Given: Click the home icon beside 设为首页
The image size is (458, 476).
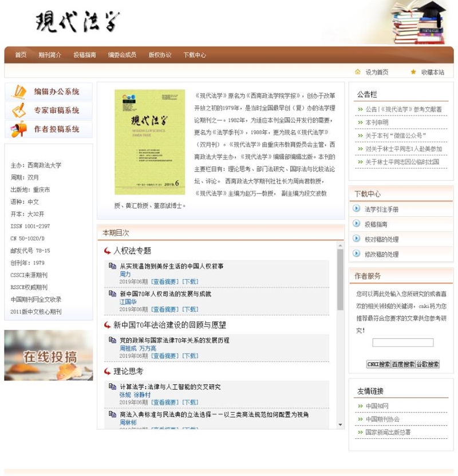Looking at the screenshot, I should pyautogui.click(x=356, y=72).
